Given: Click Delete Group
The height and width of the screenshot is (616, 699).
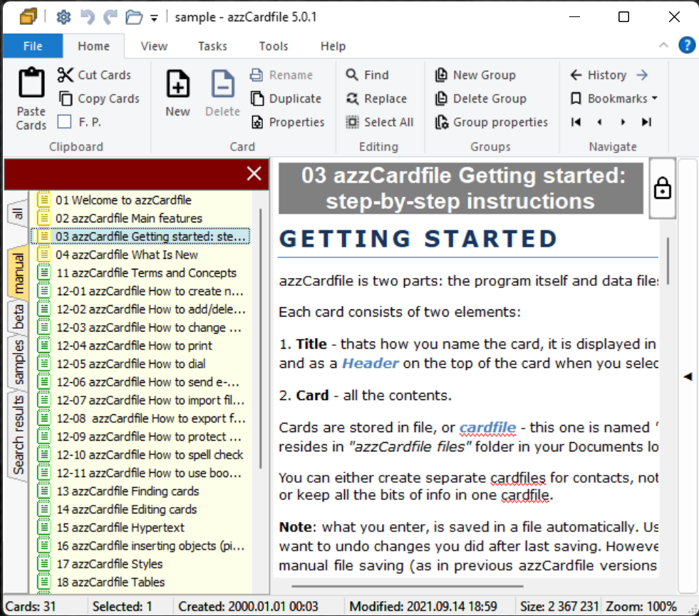Looking at the screenshot, I should tap(480, 98).
